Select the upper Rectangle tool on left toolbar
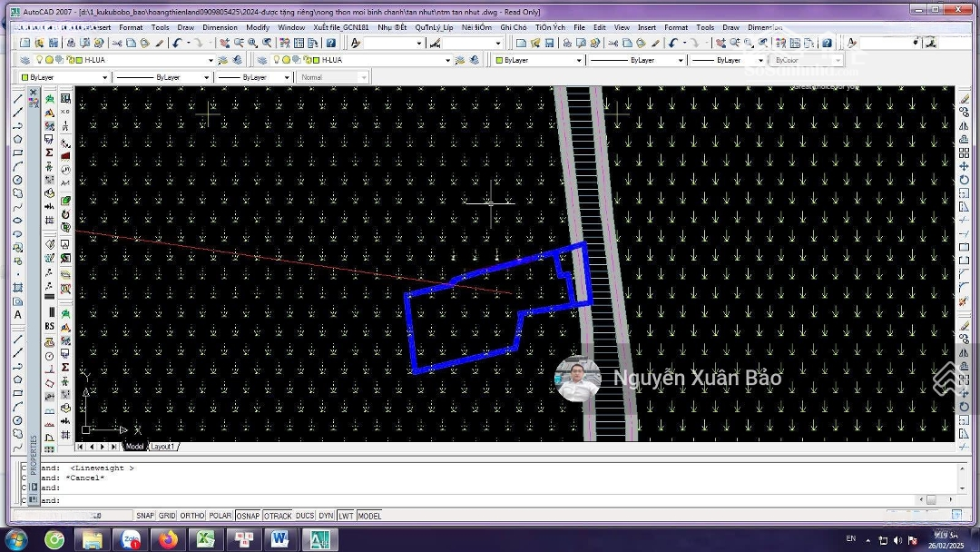 coord(17,153)
